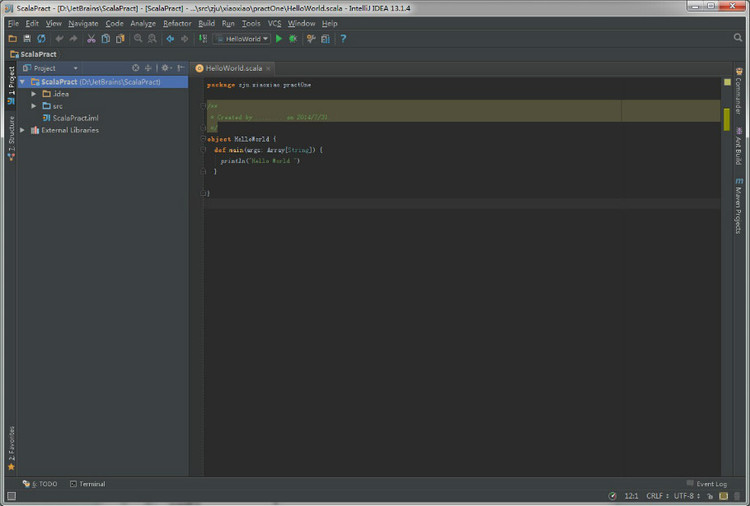Open the Window menu
The width and height of the screenshot is (750, 506).
[301, 23]
